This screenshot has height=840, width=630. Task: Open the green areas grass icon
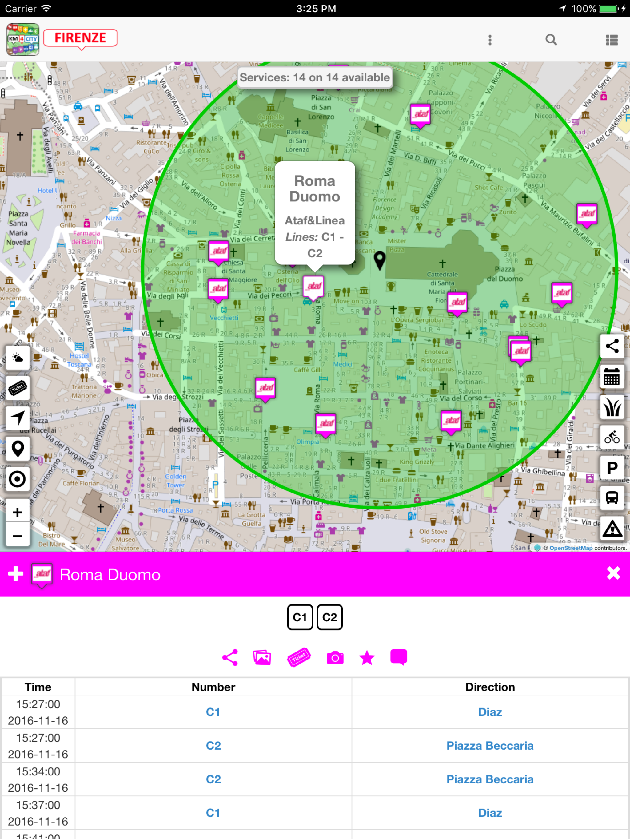point(612,407)
